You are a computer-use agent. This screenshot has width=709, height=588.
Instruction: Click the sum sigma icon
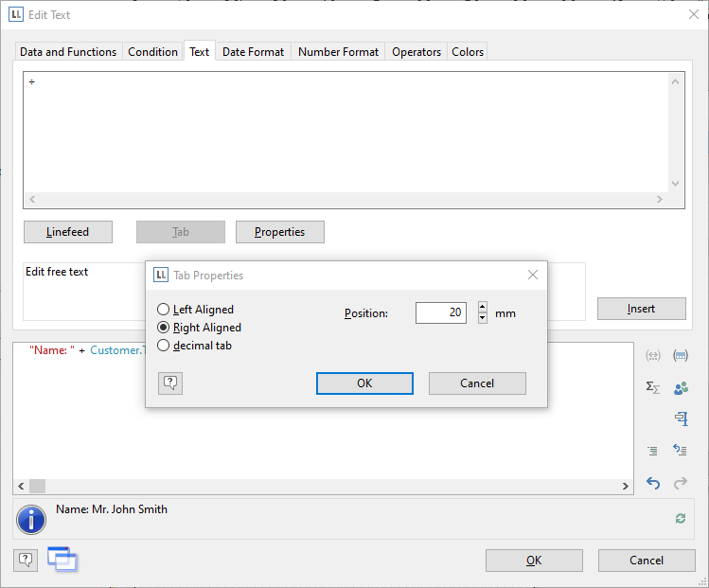tap(653, 387)
